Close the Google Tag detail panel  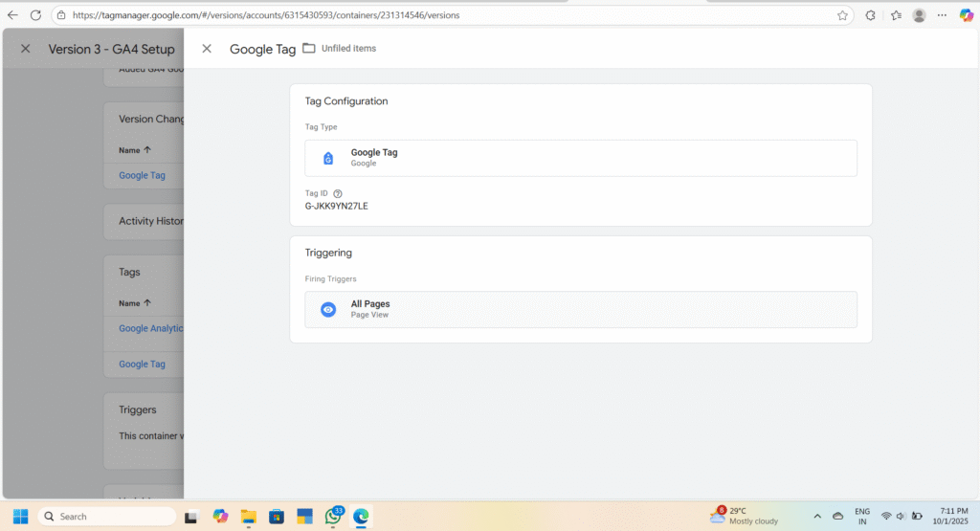click(207, 49)
